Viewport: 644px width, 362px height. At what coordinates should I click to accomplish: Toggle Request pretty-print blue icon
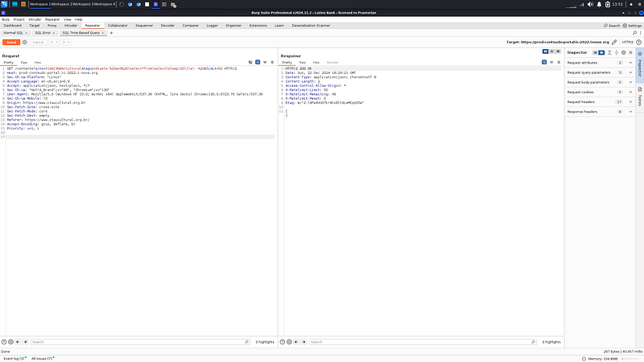258,63
